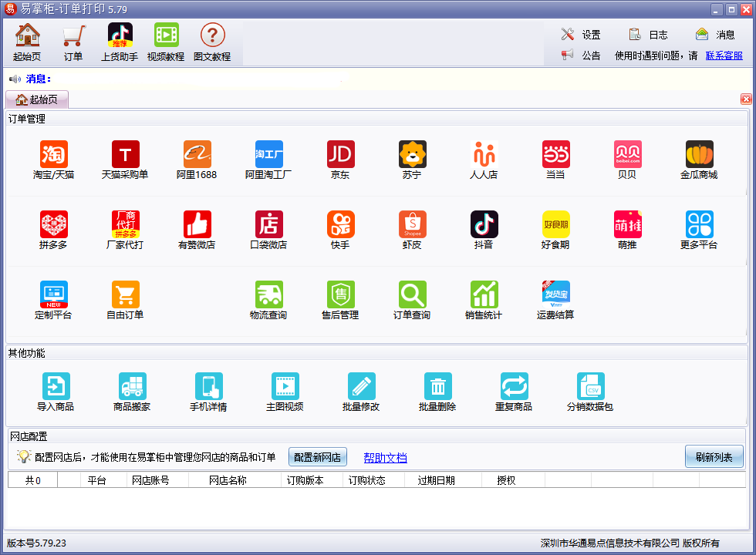Open 设置 settings
The height and width of the screenshot is (555, 756).
(582, 34)
